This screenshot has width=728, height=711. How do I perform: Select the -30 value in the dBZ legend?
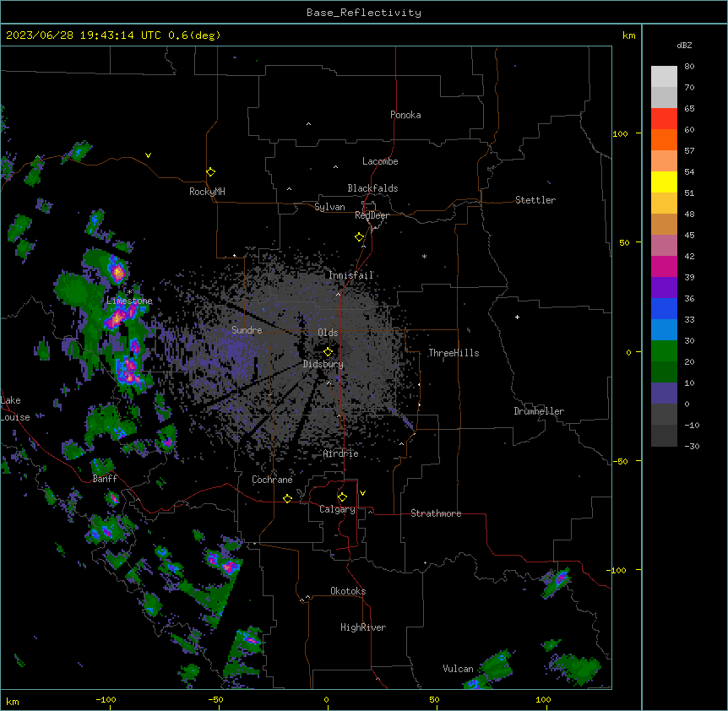pyautogui.click(x=692, y=446)
